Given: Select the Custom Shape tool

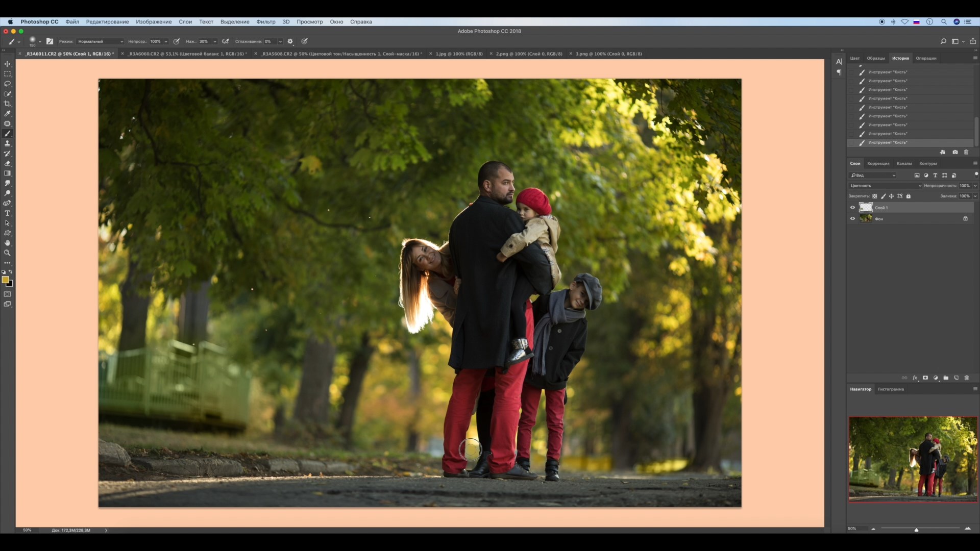Looking at the screenshot, I should pos(7,233).
